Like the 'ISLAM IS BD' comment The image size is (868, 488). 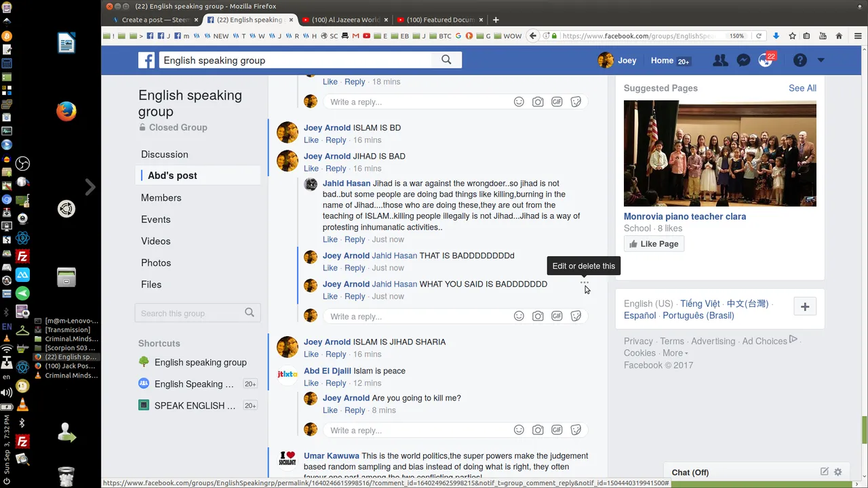click(x=311, y=140)
